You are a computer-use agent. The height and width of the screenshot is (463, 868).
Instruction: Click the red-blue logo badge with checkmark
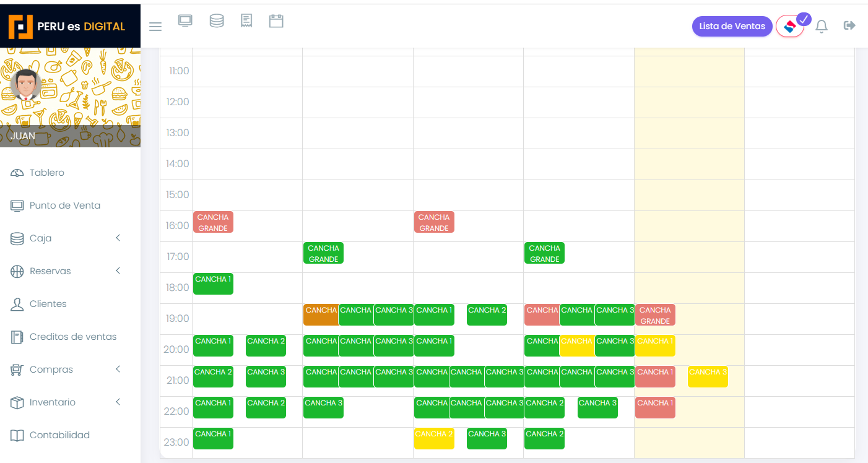(791, 26)
